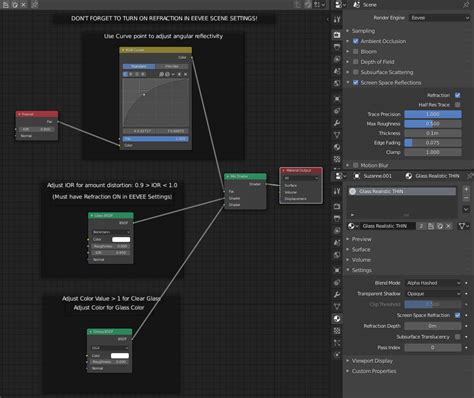
Task: Click white Color swatch on Glass BSDF node
Action: [121, 239]
